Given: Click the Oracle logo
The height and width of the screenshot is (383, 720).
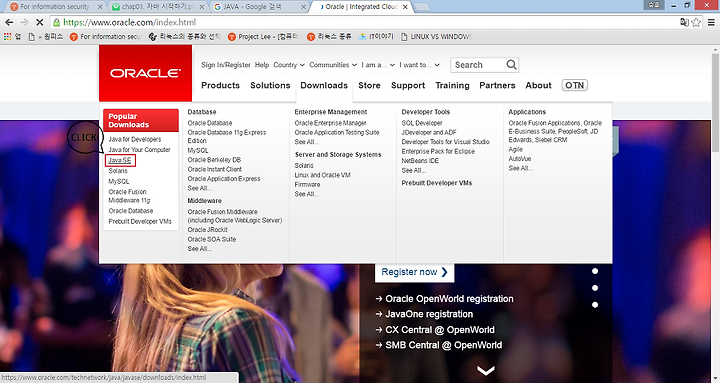Looking at the screenshot, I should coord(145,73).
